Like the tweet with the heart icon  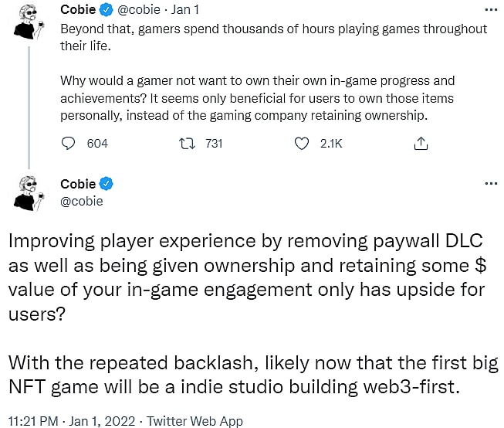(303, 144)
